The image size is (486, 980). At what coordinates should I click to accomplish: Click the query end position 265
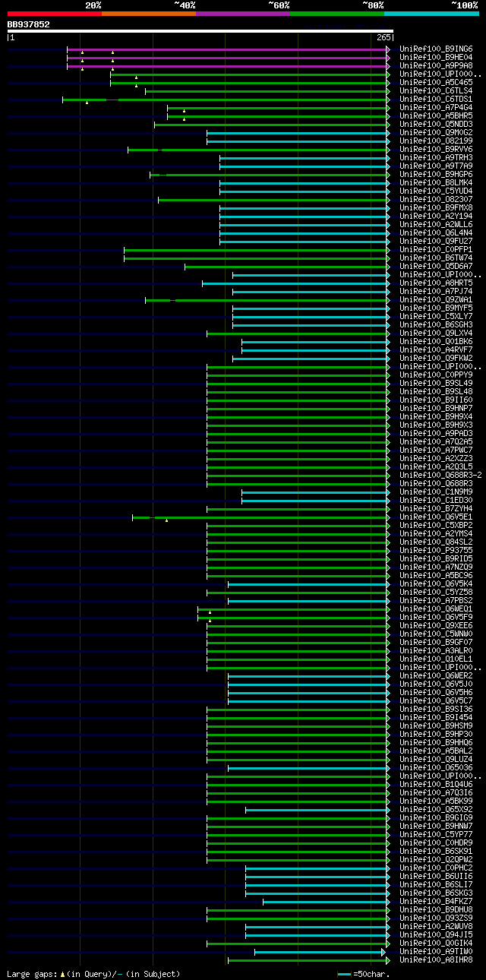(x=383, y=37)
